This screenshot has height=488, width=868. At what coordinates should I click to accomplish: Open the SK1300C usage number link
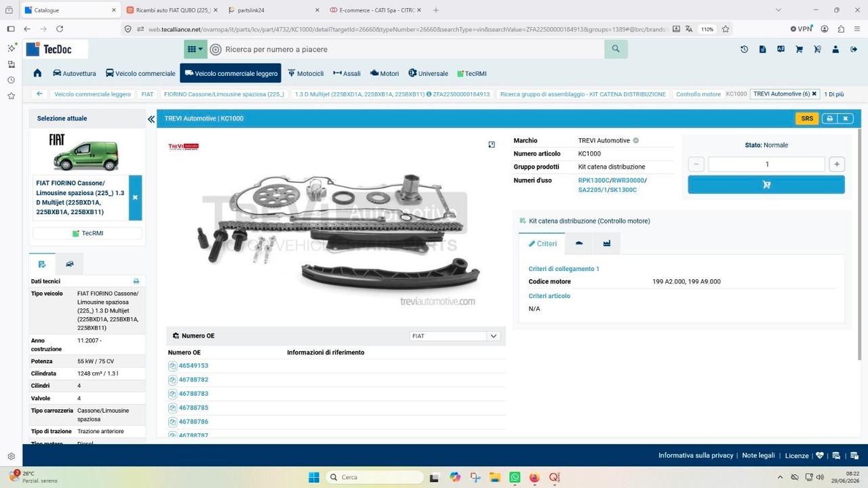click(623, 190)
